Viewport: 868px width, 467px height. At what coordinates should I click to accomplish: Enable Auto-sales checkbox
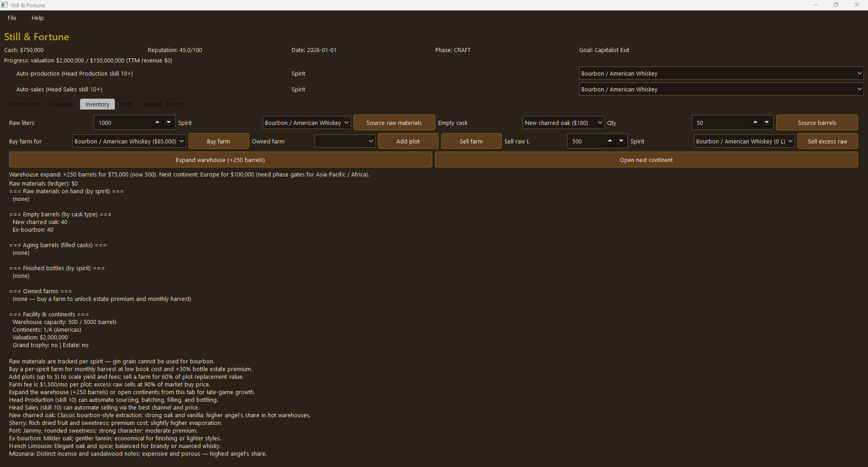pos(9,89)
